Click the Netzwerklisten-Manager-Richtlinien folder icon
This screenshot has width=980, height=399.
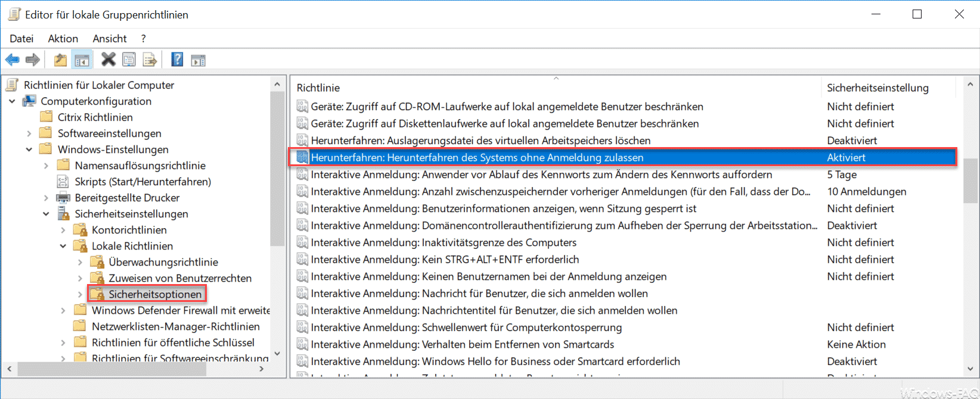pos(80,326)
